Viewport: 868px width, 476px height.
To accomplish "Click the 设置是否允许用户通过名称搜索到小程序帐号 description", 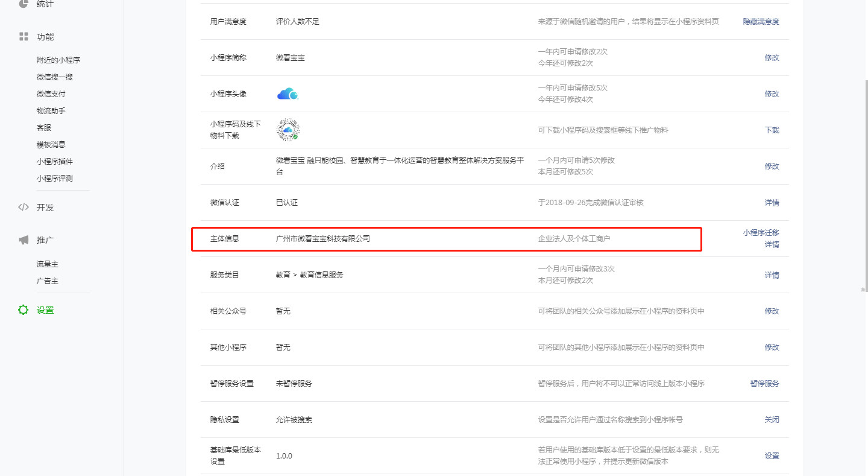I will [x=610, y=420].
